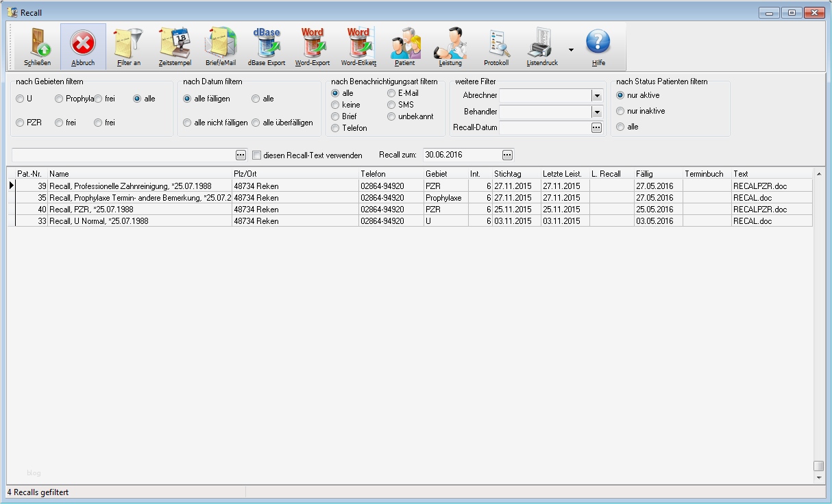
Task: Click the Recall-Datum ellipsis button
Action: (596, 127)
